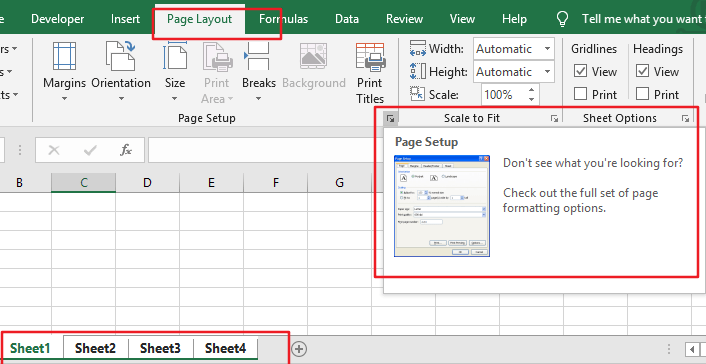706x364 pixels.
Task: Select the Page Layout tab
Action: (199, 19)
